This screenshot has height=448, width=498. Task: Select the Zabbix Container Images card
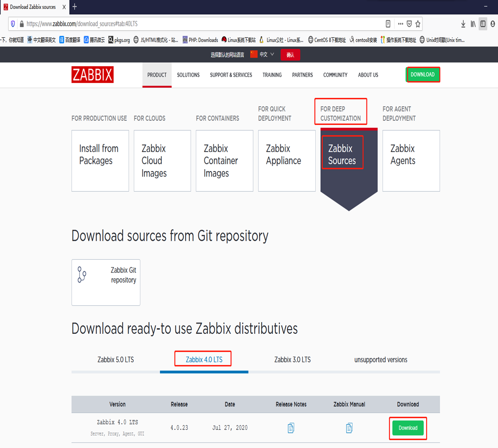pos(225,161)
